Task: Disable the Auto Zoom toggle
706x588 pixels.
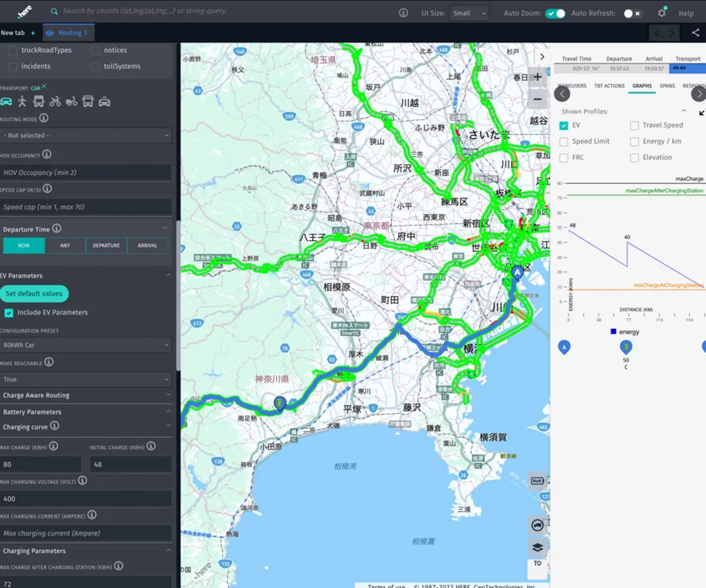Action: click(556, 13)
